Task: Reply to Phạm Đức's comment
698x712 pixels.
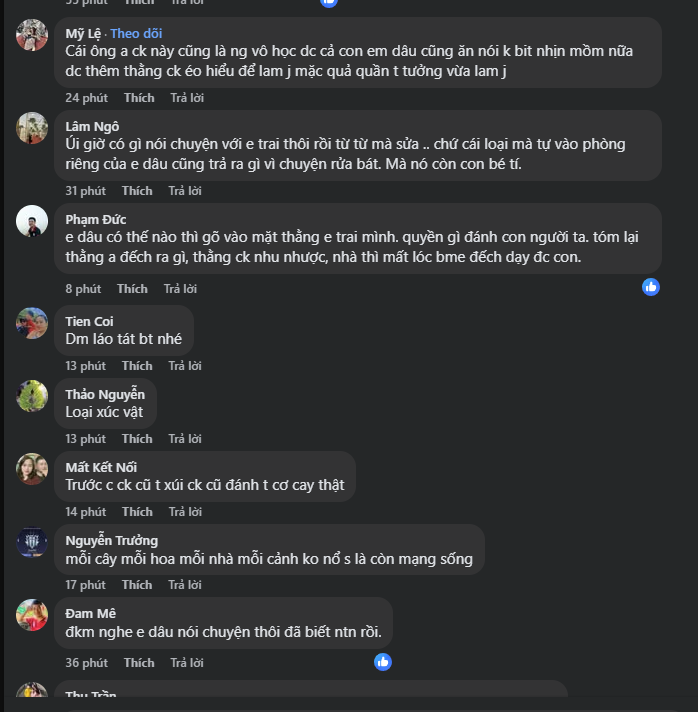Action: 181,289
